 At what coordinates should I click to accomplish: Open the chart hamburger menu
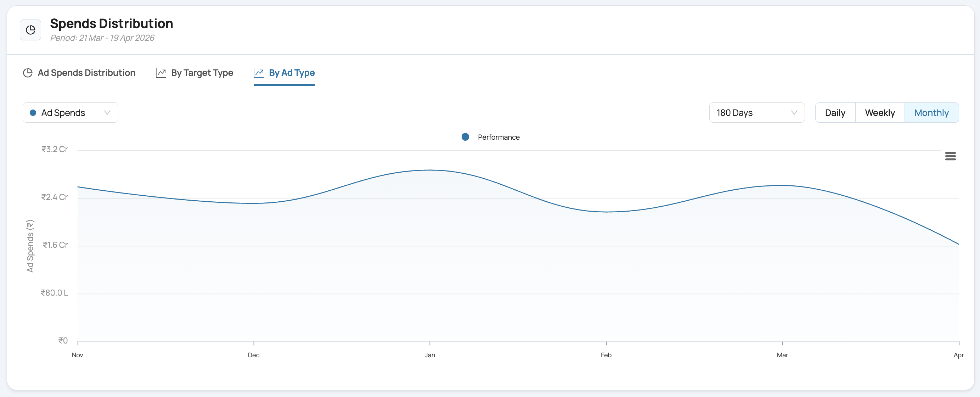coord(950,156)
